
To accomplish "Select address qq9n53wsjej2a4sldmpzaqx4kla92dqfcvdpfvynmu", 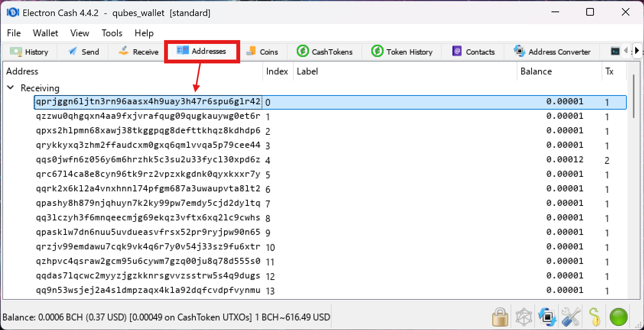I will click(x=148, y=290).
